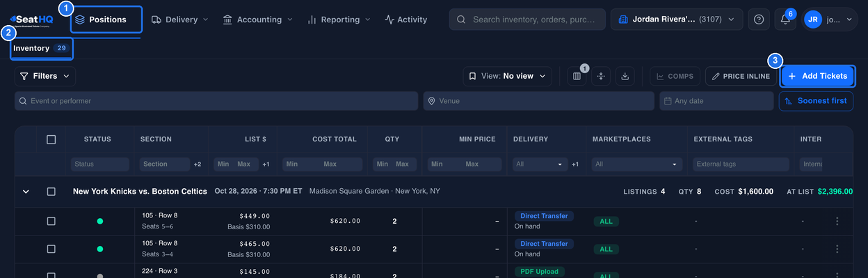
Task: Click the download export icon
Action: pyautogui.click(x=625, y=76)
